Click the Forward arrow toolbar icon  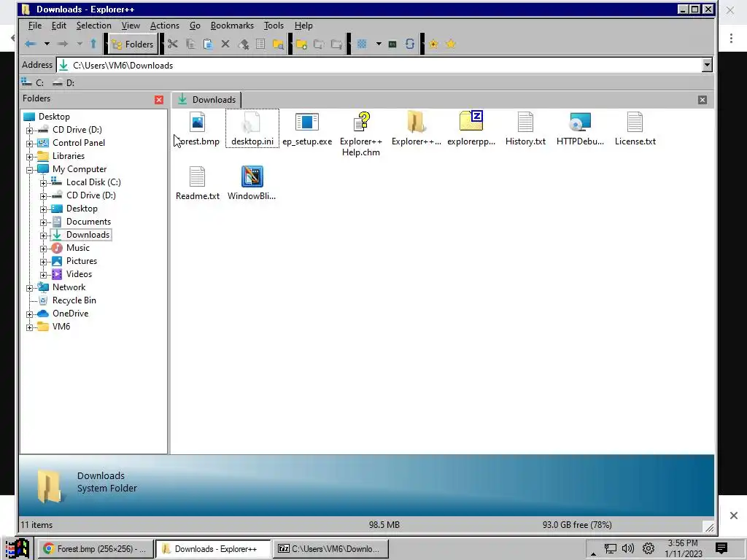(x=63, y=44)
